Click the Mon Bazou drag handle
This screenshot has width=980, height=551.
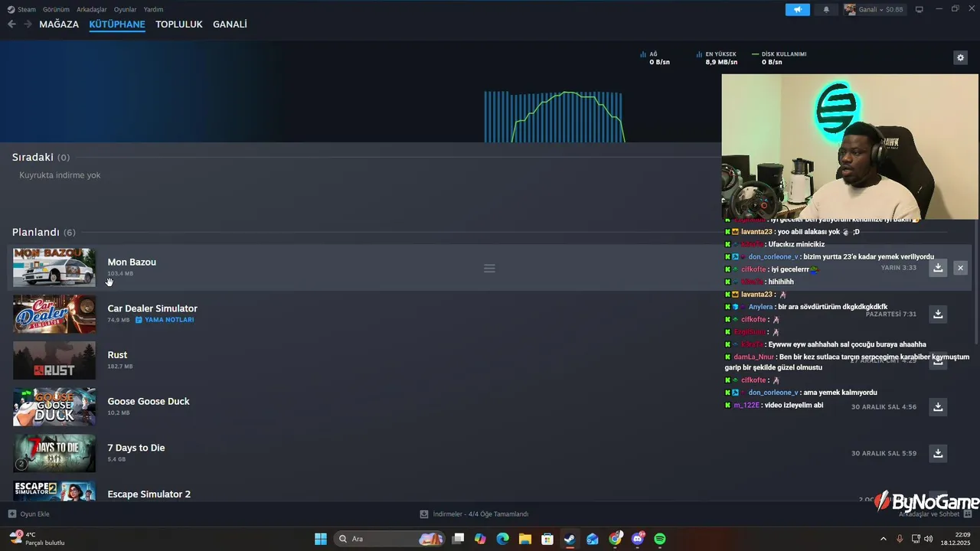(x=489, y=269)
